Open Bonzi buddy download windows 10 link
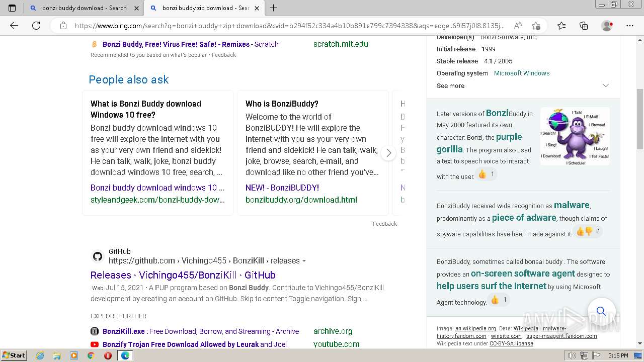Viewport: 644px width, 362px height. (157, 188)
